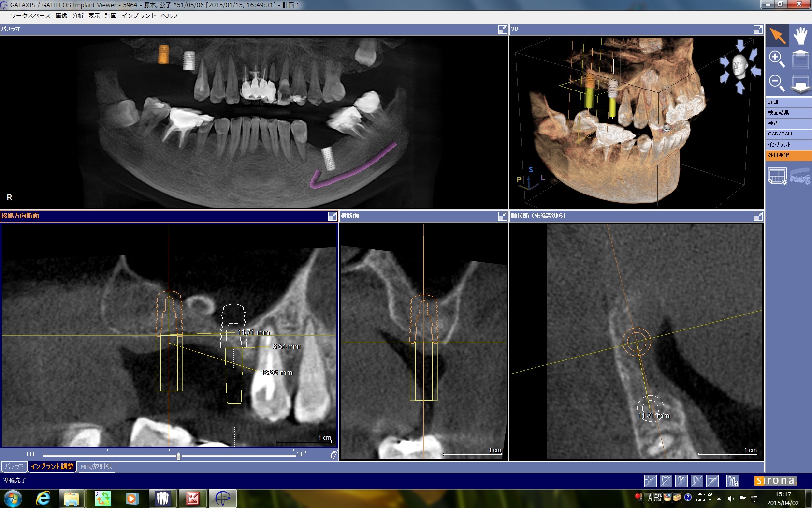
Task: Switch to the MPR/放射線 tab
Action: coord(96,467)
